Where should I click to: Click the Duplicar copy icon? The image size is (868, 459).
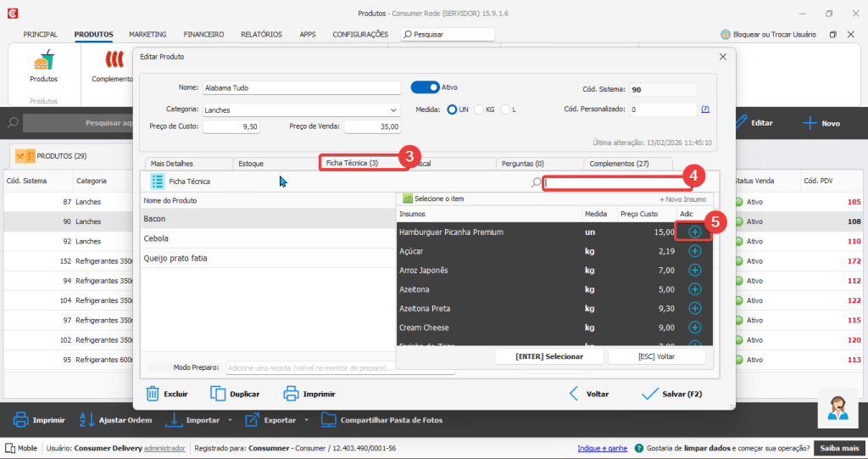[x=218, y=394]
